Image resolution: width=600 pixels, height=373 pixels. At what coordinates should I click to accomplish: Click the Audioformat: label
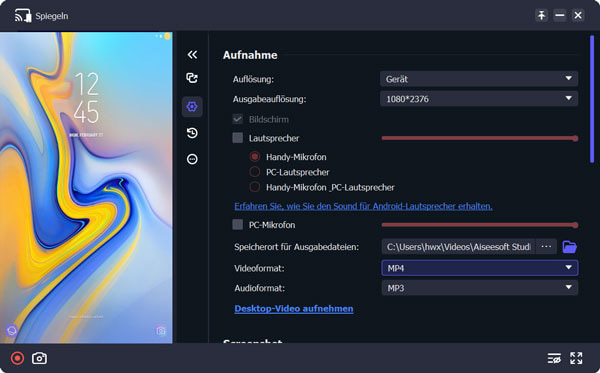(x=259, y=288)
